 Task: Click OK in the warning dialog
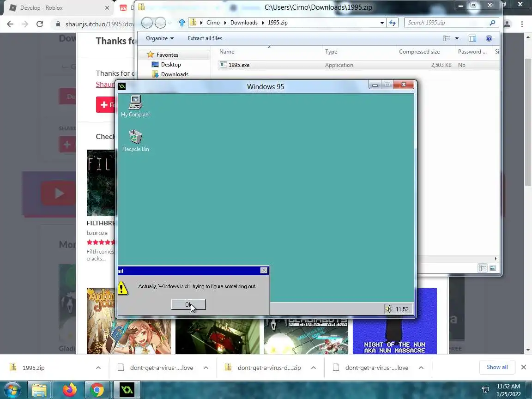[x=188, y=305]
